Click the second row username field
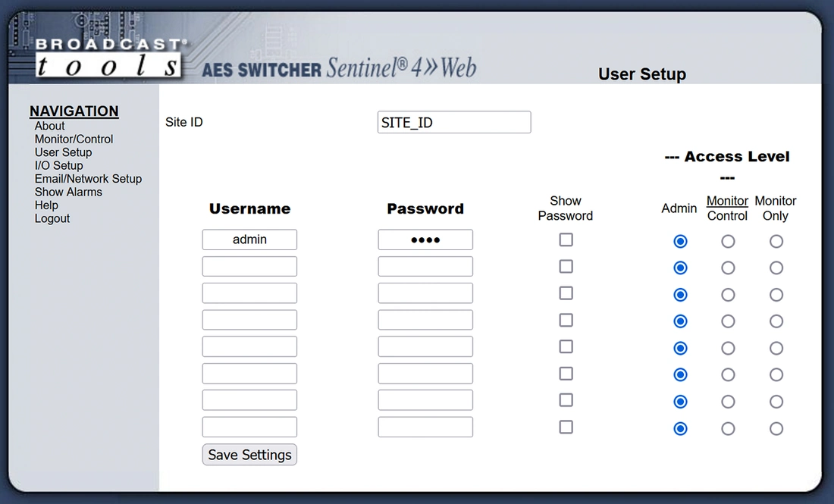834x504 pixels. 249,266
